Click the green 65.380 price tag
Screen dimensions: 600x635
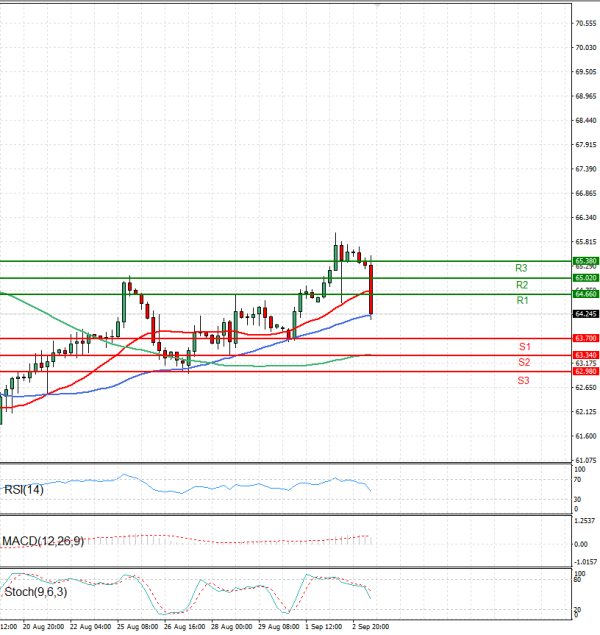click(585, 261)
